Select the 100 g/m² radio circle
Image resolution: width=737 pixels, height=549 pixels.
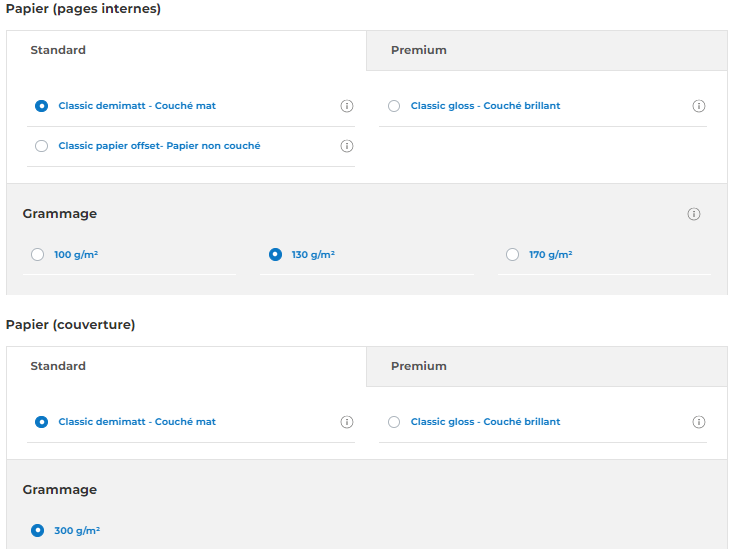[x=37, y=255]
